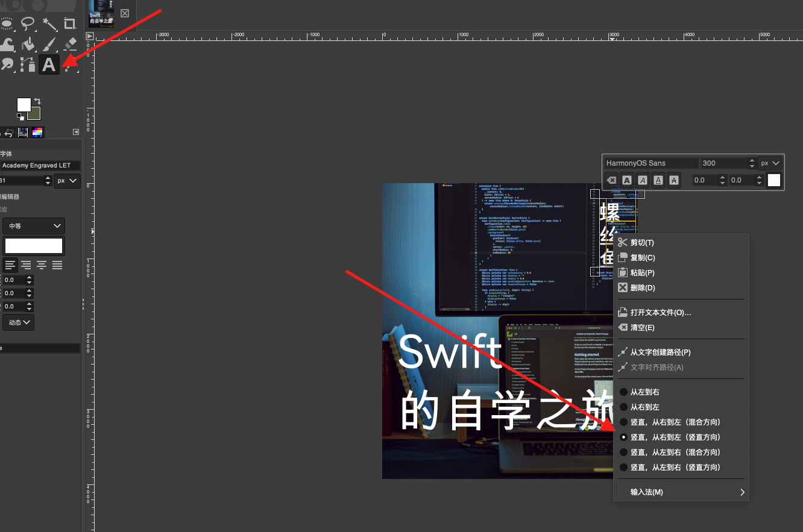The height and width of the screenshot is (532, 803).
Task: Choose Delete (删除) from context menu
Action: (x=681, y=287)
